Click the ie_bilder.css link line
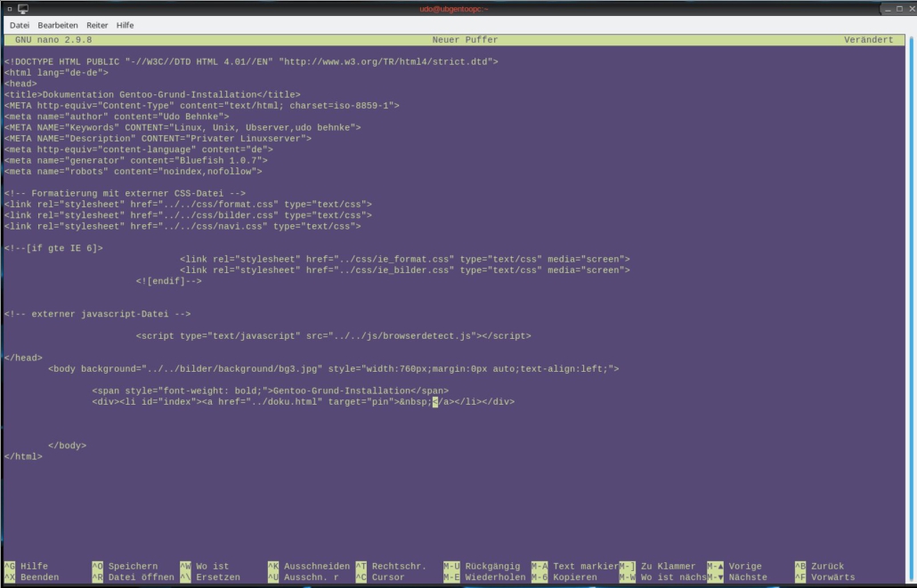The height and width of the screenshot is (588, 917). (405, 270)
